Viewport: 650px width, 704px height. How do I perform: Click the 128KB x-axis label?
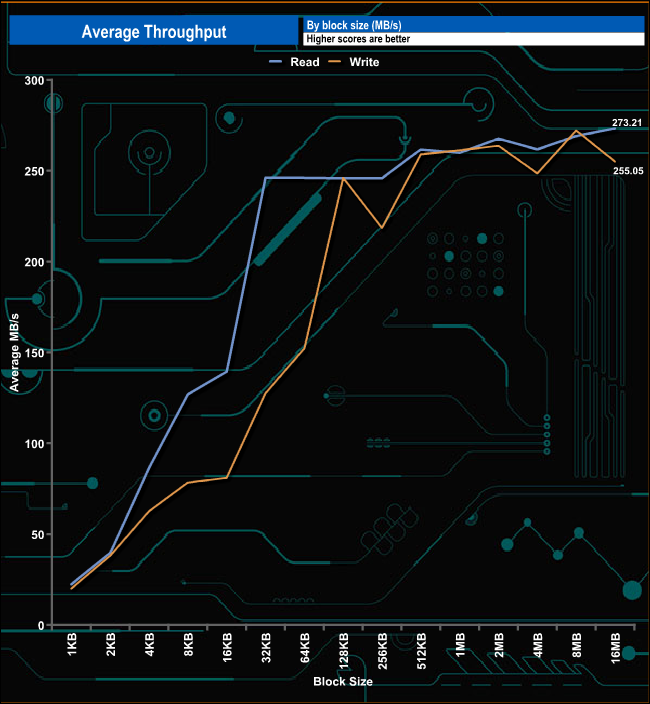click(343, 651)
